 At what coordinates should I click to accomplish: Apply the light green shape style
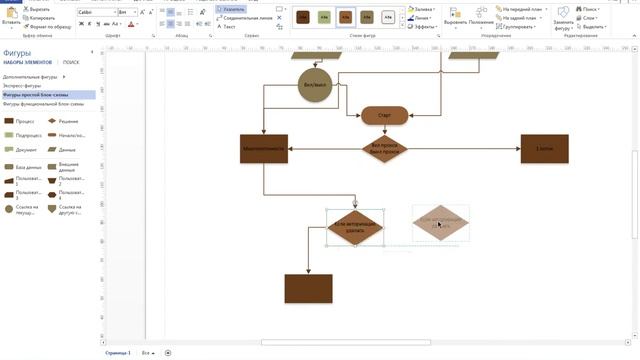pos(324,18)
